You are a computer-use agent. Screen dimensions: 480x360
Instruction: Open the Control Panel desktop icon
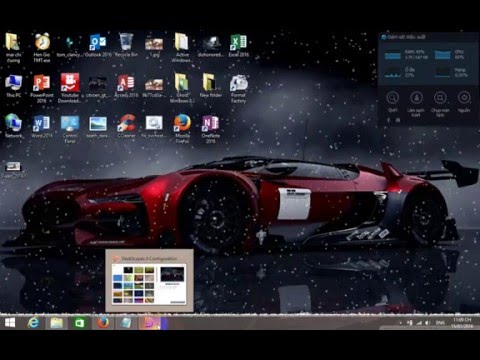(x=70, y=129)
